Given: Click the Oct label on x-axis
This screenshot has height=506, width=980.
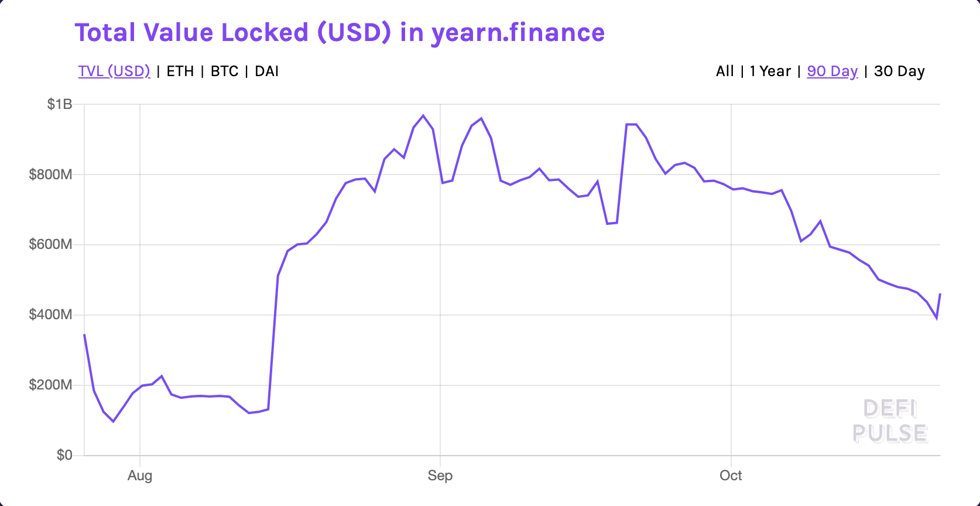Looking at the screenshot, I should pos(730,476).
